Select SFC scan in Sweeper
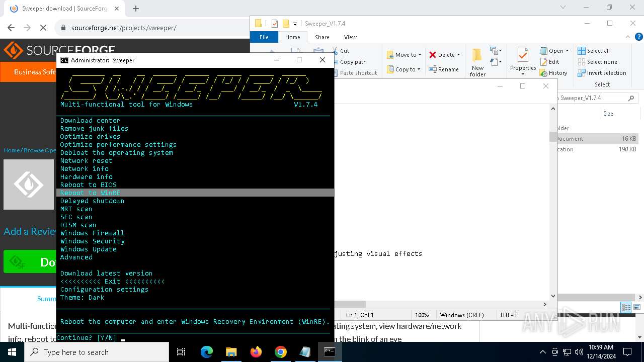This screenshot has width=644, height=362. pyautogui.click(x=195, y=217)
